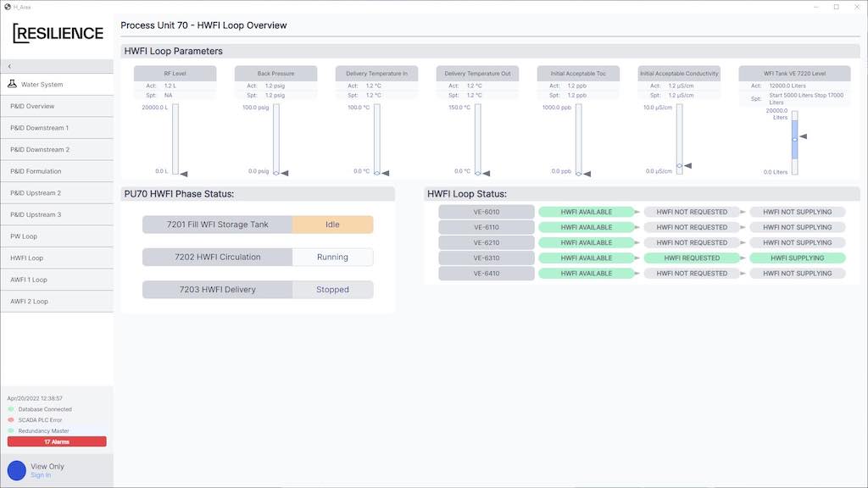This screenshot has width=868, height=488.
Task: Select HWFI Loop in the sidebar
Action: (57, 258)
